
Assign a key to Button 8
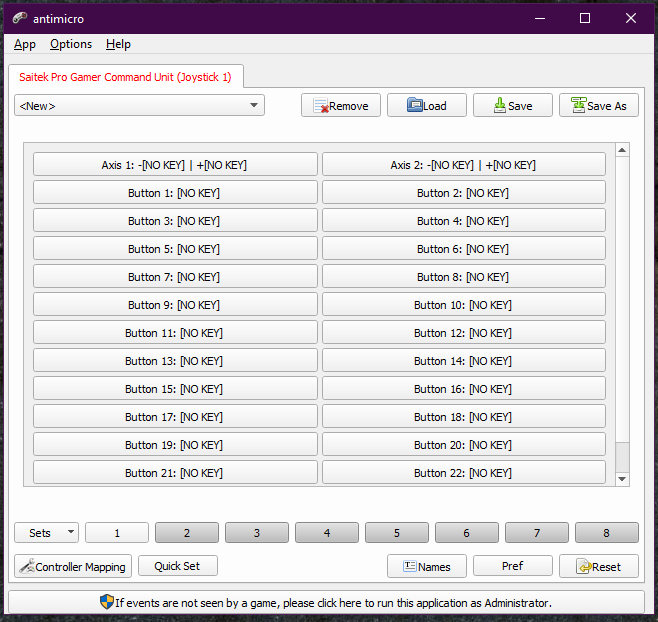tap(464, 277)
